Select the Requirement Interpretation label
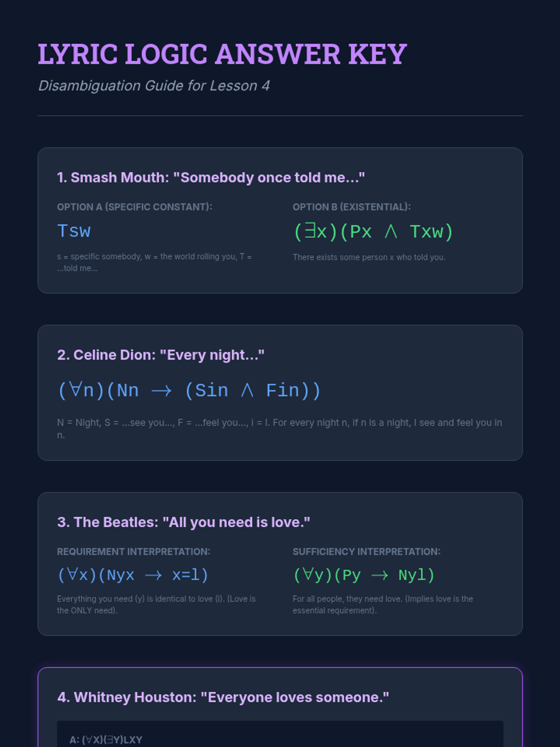 coord(133,551)
